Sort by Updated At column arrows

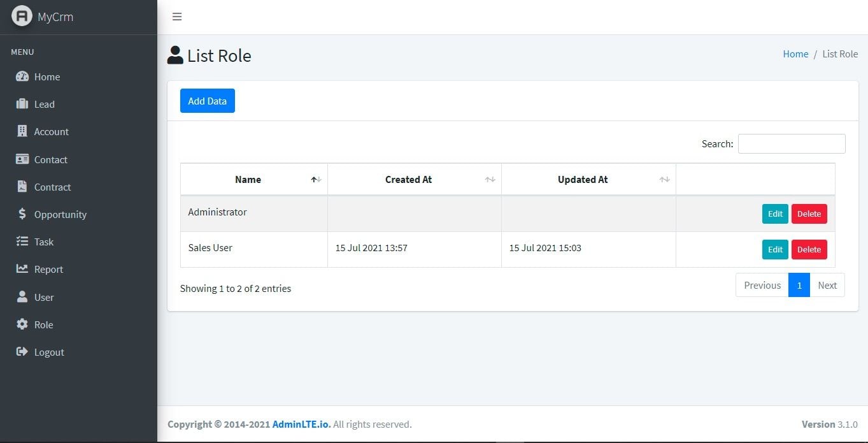coord(664,180)
